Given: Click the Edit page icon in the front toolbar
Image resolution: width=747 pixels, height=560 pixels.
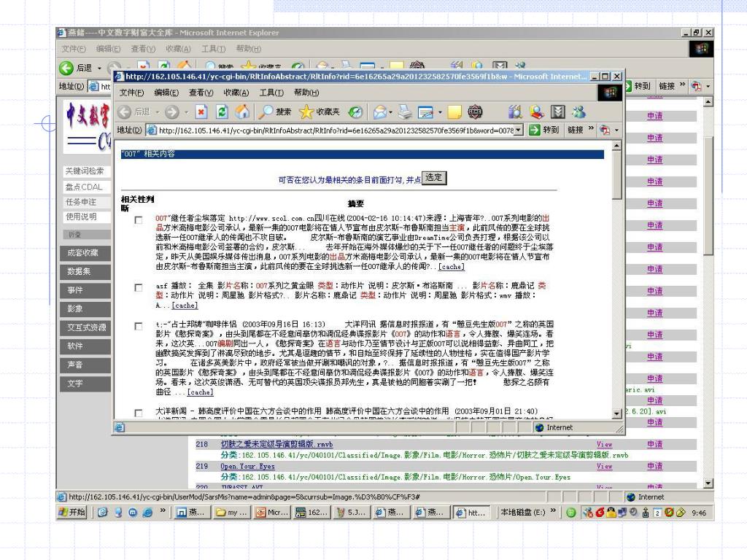Looking at the screenshot, I should (x=425, y=112).
